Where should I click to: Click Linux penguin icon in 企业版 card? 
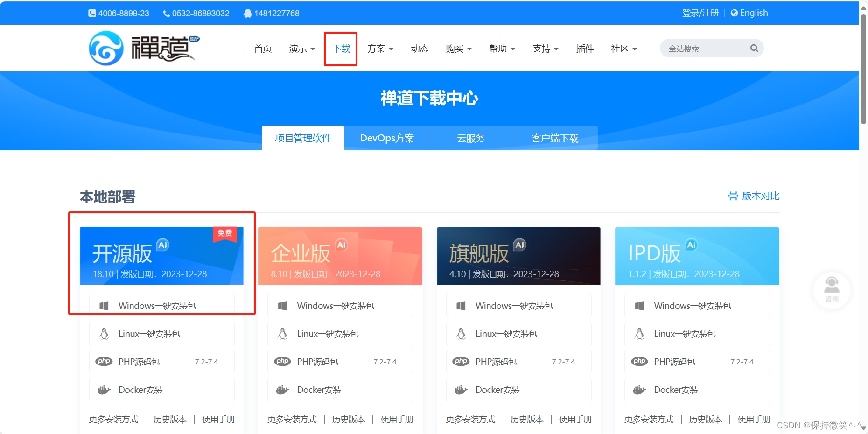coord(282,334)
